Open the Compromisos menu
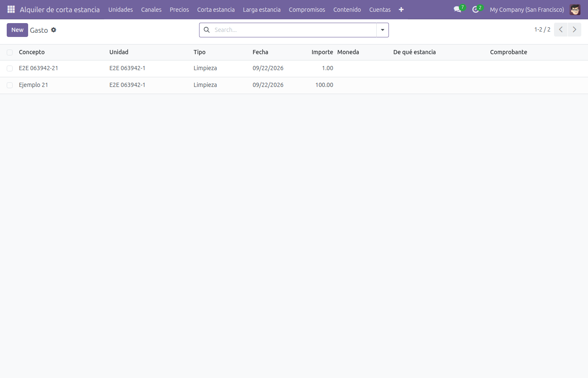The image size is (588, 378). point(307,9)
